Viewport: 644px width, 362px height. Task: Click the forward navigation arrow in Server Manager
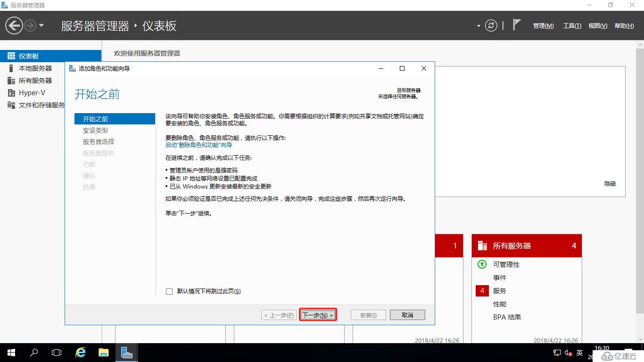click(x=30, y=25)
